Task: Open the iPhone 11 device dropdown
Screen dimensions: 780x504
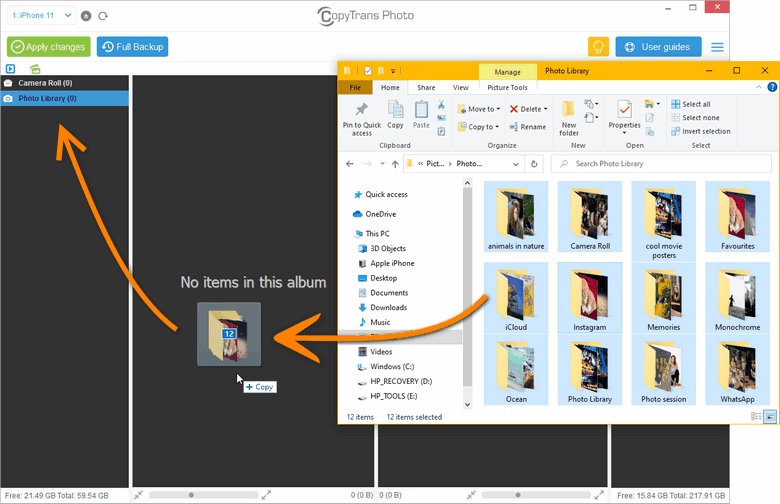Action: click(42, 16)
